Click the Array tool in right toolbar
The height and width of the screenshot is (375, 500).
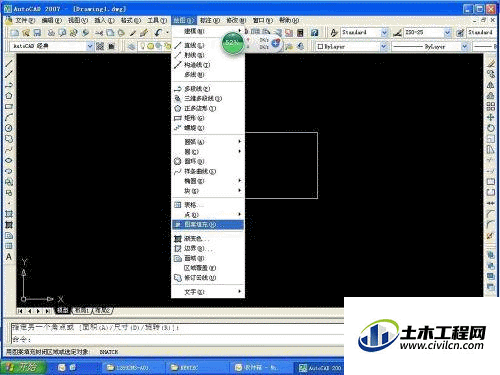(x=491, y=107)
